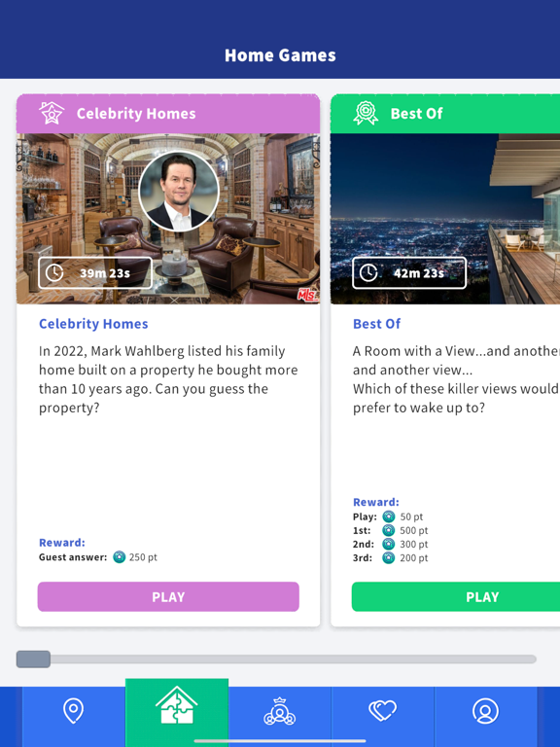This screenshot has height=747, width=560.
Task: Select the green Best Of card header
Action: click(445, 114)
